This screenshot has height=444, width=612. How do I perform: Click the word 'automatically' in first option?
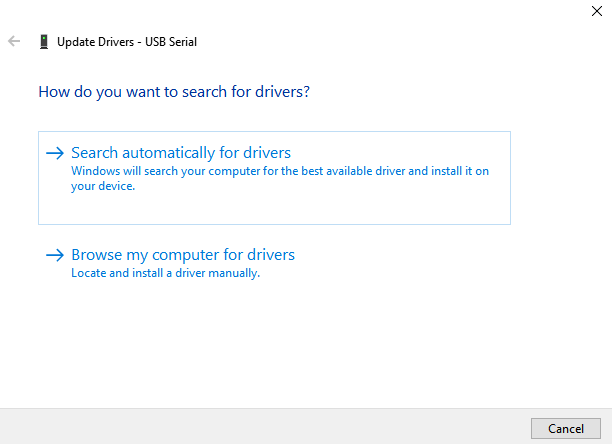[168, 153]
